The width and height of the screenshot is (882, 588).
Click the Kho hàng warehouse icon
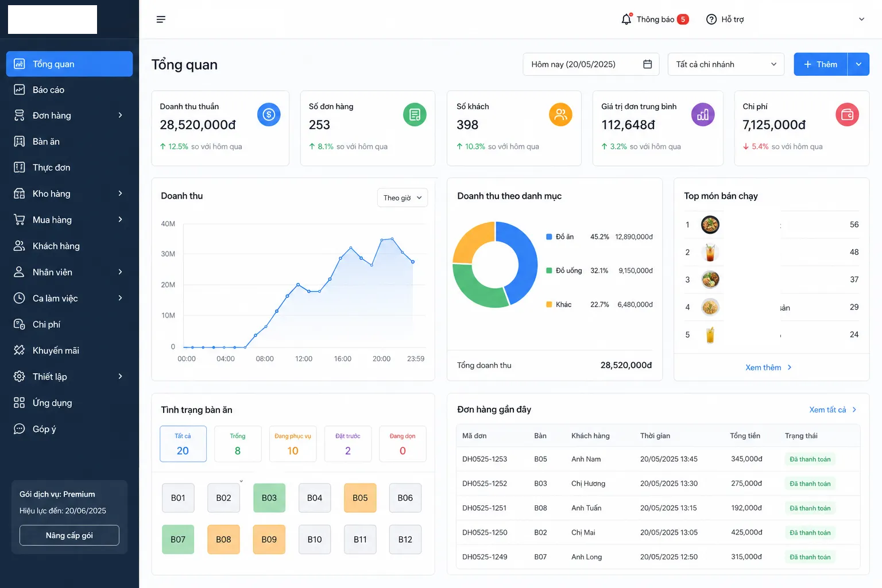20,194
